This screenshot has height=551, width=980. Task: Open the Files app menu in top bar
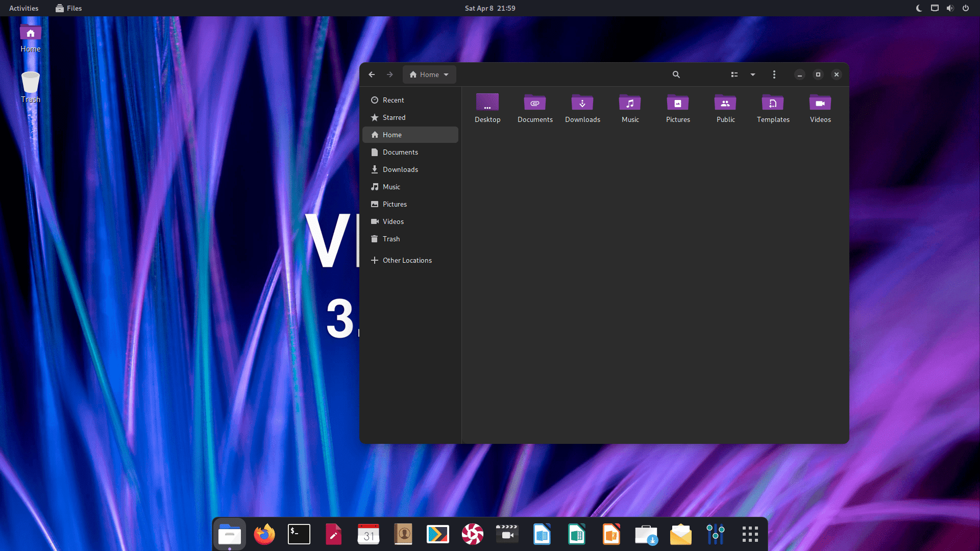pyautogui.click(x=69, y=8)
